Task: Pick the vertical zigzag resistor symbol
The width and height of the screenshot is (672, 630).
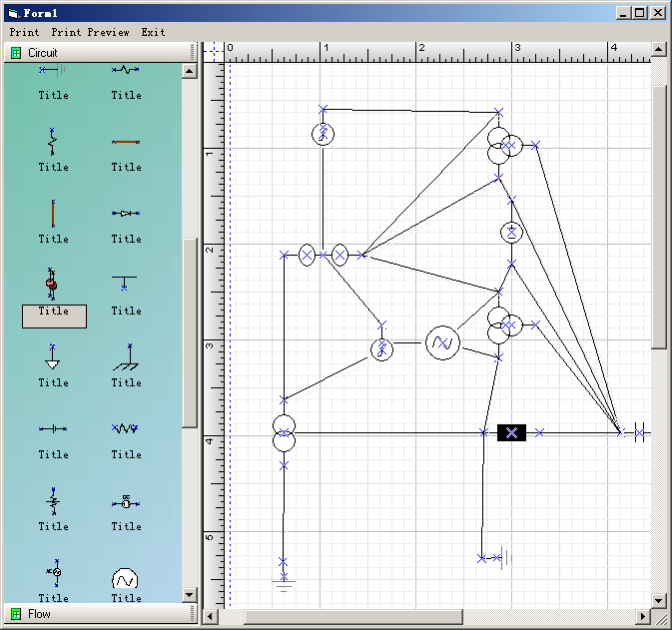Action: coord(53,141)
